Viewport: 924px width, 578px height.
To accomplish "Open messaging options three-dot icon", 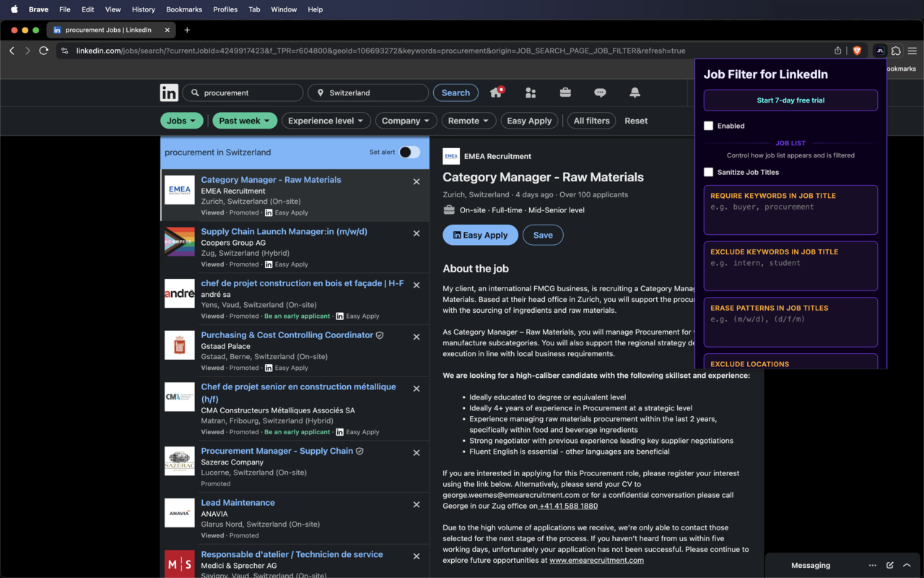I will pos(873,565).
